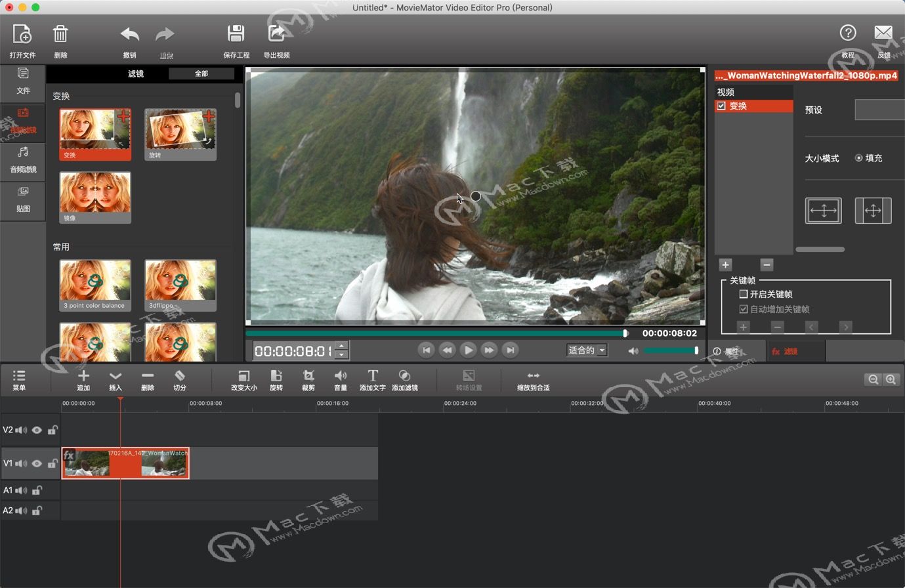Switch to the 音频滤镜 sidebar tab

[23, 161]
